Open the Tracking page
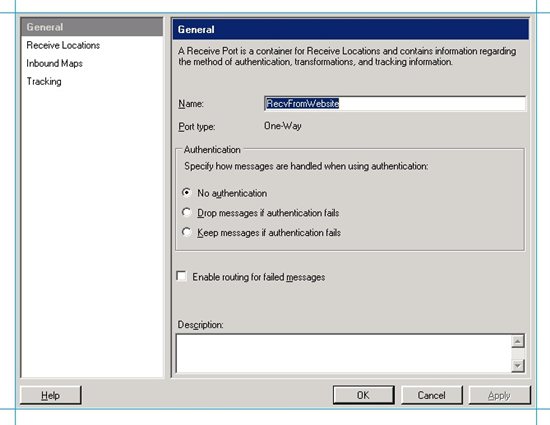The width and height of the screenshot is (550, 425). 44,82
